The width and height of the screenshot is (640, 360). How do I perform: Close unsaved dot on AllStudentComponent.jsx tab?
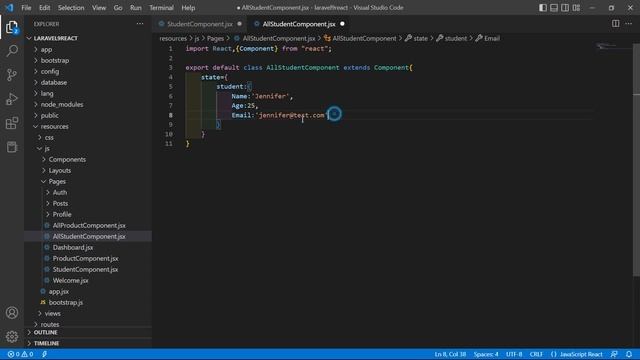click(x=342, y=24)
